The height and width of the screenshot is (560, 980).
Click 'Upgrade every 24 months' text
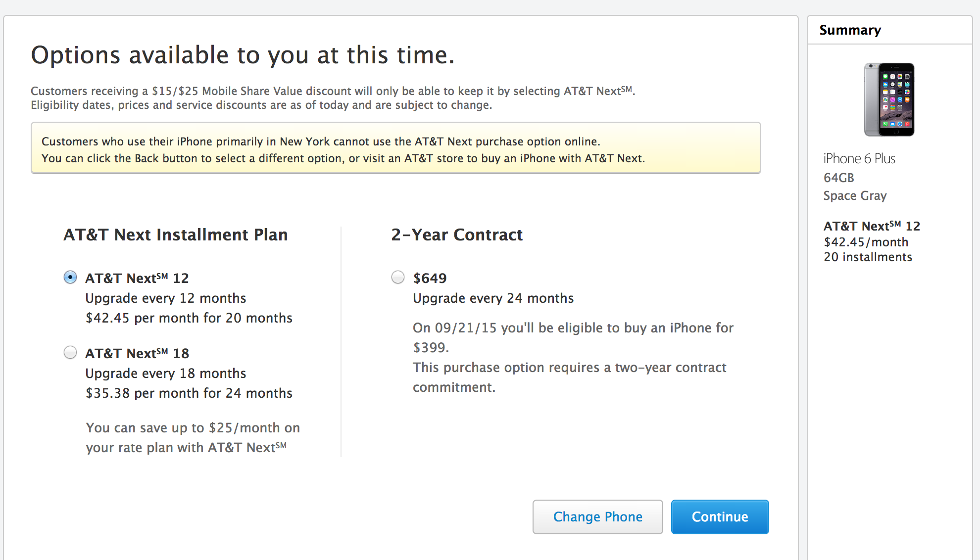click(x=493, y=298)
